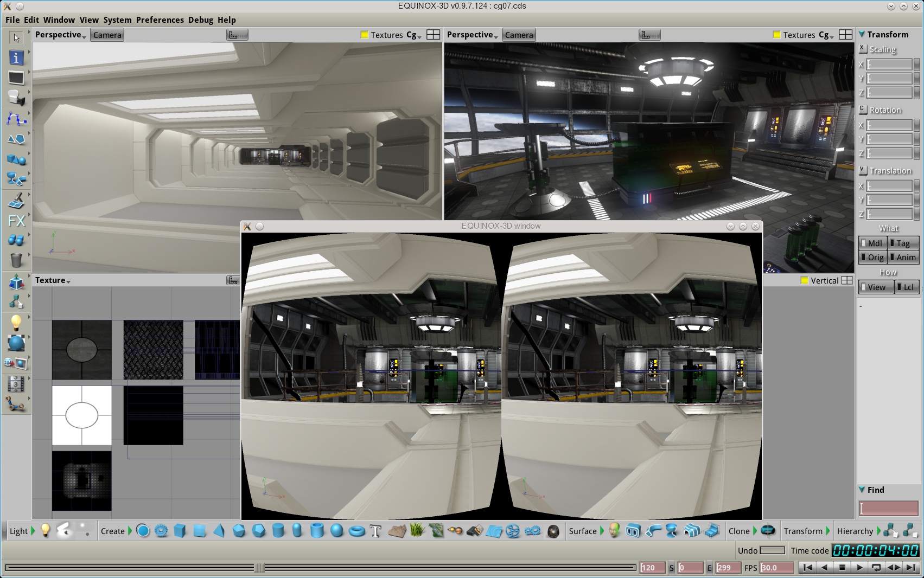The image size is (924, 578).
Task: Open the Preferences menu
Action: pyautogui.click(x=160, y=20)
